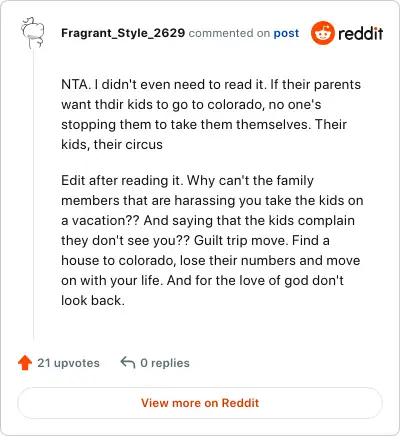This screenshot has height=436, width=400.
Task: Click the orange upvote arrow icon
Action: (x=25, y=363)
